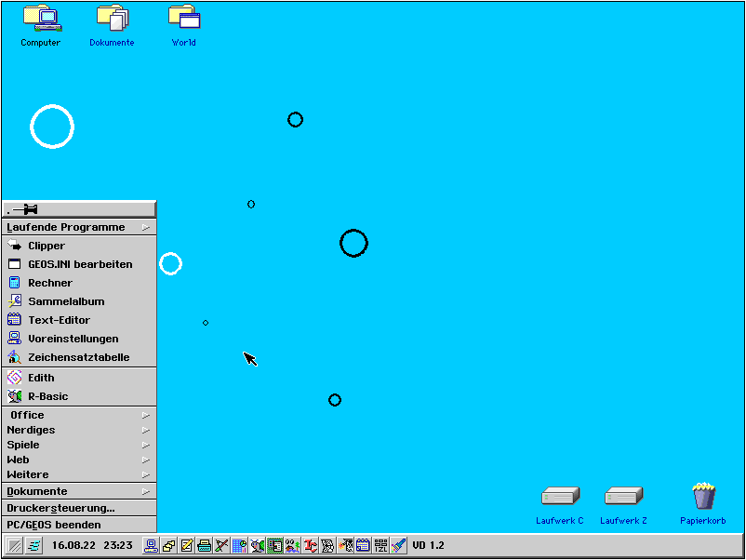
Task: Launch the spreadsheet chart taskbar icon
Action: pos(239,545)
